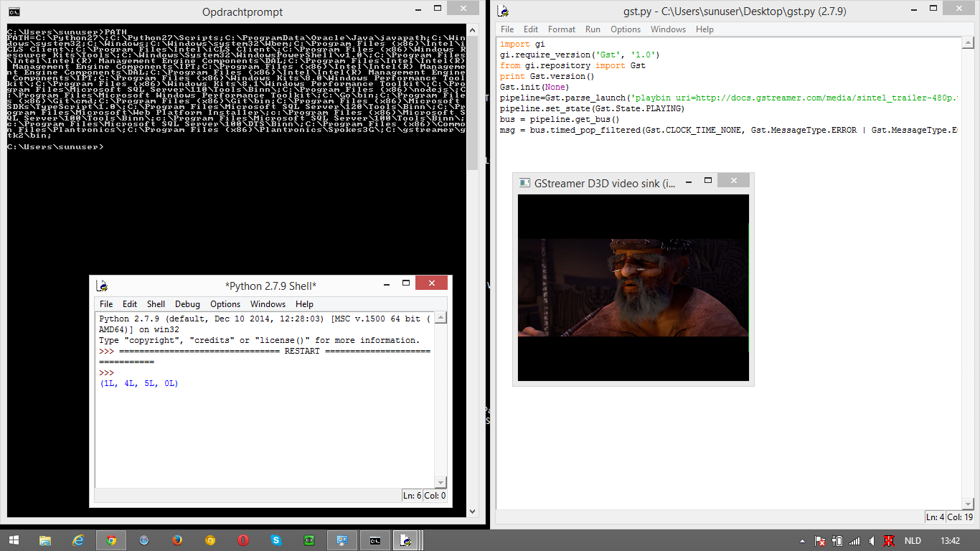
Task: Launch Firefox from the taskbar
Action: tap(177, 540)
